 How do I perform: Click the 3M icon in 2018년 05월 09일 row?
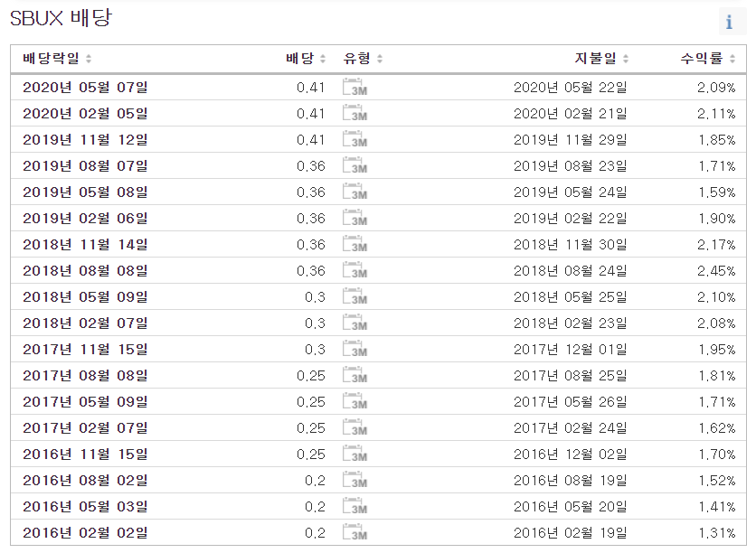pyautogui.click(x=354, y=296)
